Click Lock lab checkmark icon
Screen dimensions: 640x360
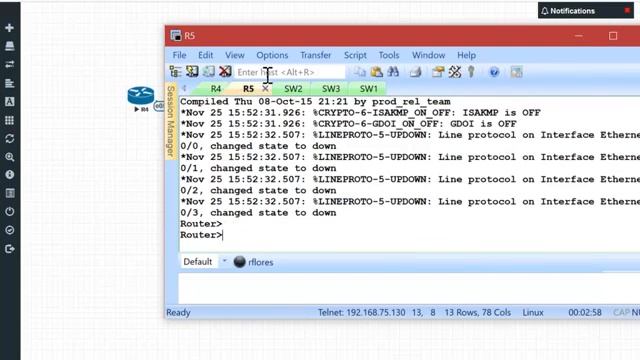point(9,230)
